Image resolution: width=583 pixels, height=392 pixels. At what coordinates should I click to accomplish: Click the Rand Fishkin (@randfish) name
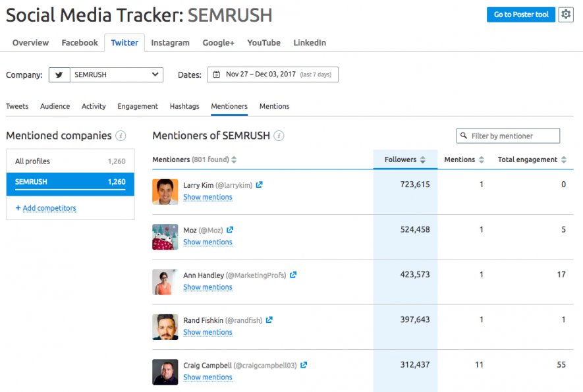[223, 320]
